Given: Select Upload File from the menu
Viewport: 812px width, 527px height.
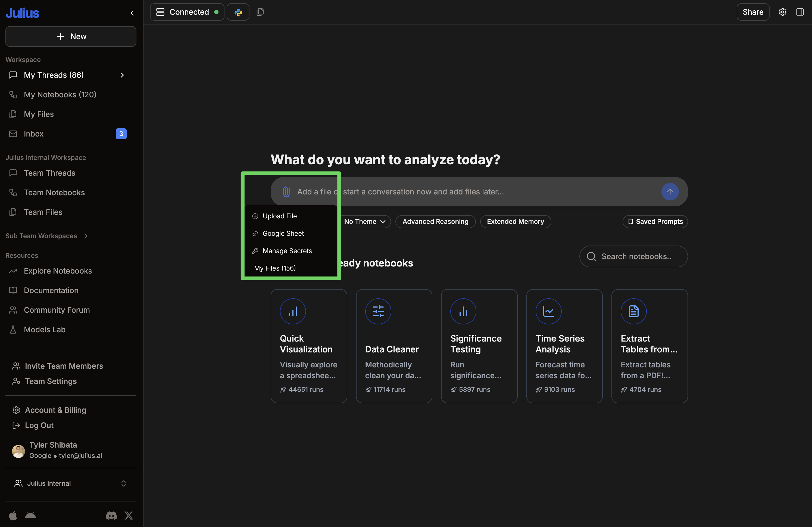Looking at the screenshot, I should point(279,216).
